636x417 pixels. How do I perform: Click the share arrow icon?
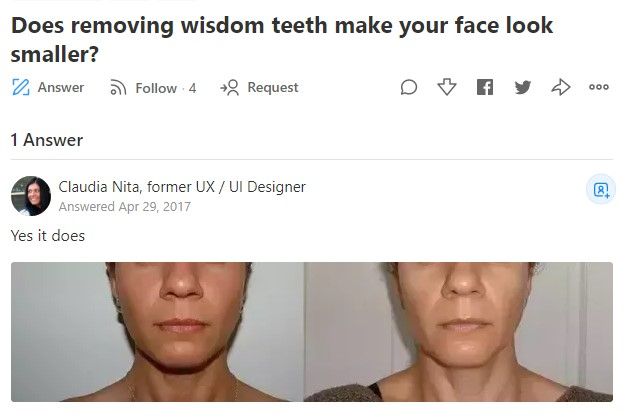[x=560, y=88]
